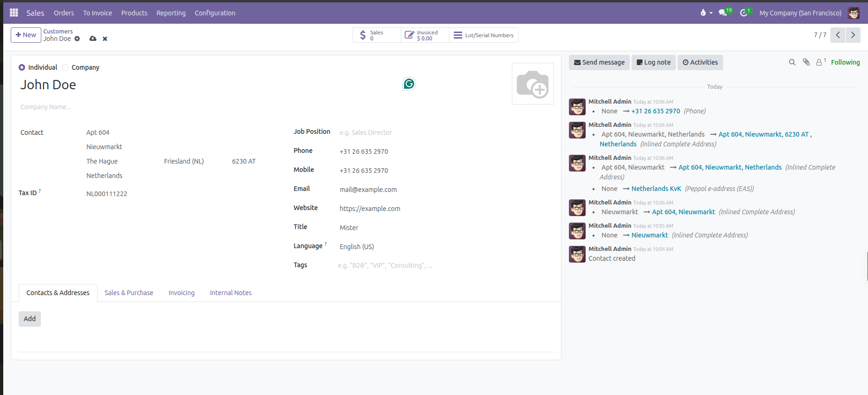Screen dimensions: 868x395
Task: Open the activities clock icon in top bar
Action: [x=745, y=13]
